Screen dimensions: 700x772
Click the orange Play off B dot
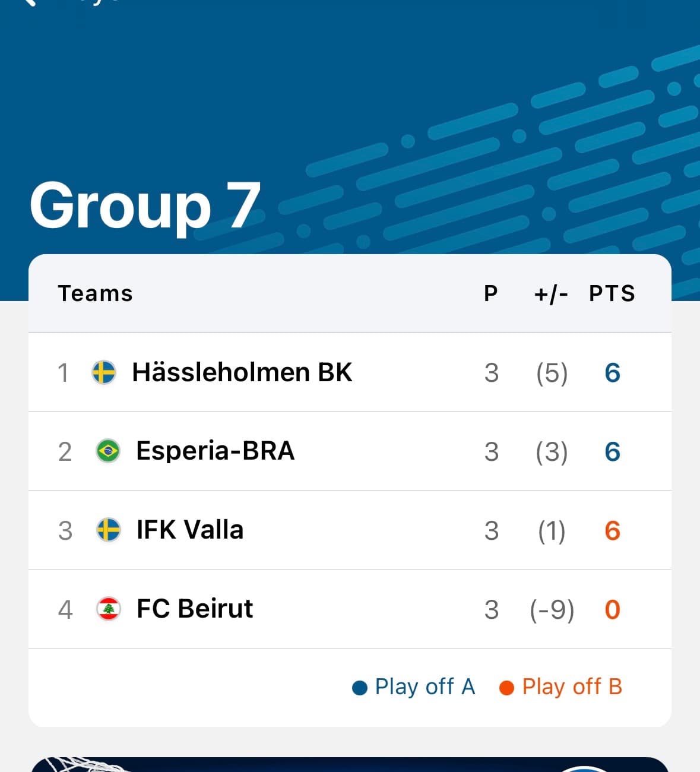pyautogui.click(x=506, y=686)
